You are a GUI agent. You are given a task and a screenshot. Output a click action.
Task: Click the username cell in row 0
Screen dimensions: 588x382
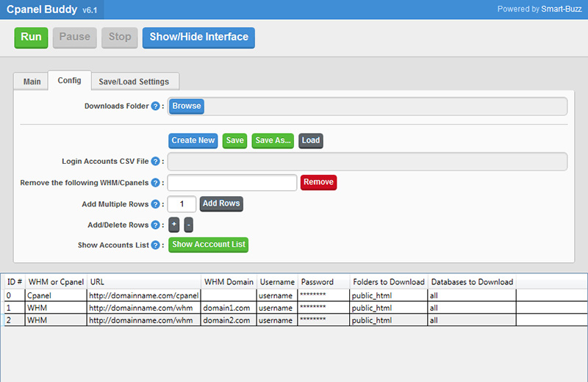tap(277, 295)
